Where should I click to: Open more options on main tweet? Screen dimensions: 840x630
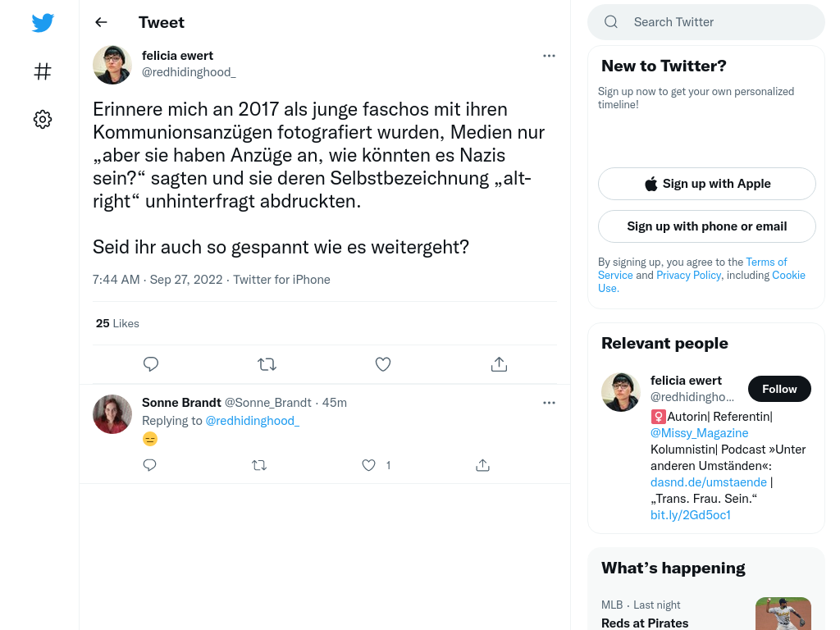coord(549,56)
